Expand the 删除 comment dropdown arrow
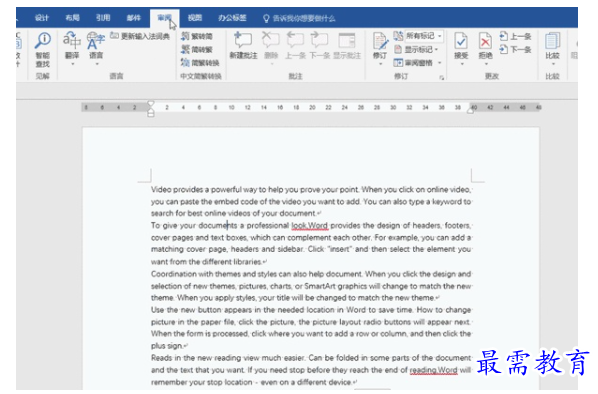Image resolution: width=598 pixels, height=394 pixels. coord(272,64)
